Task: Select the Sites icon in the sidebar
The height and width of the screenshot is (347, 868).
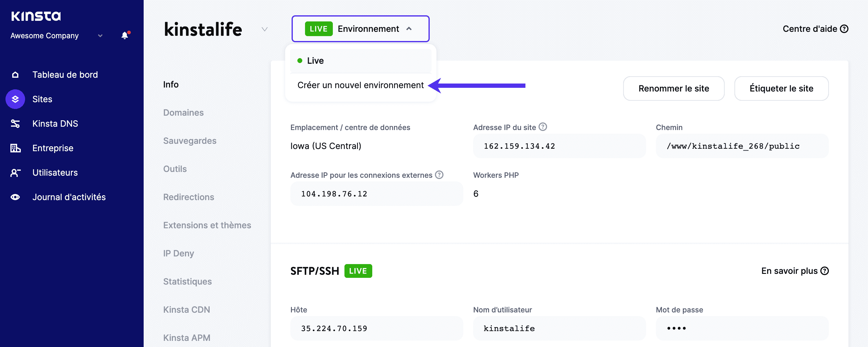Action: (x=15, y=99)
